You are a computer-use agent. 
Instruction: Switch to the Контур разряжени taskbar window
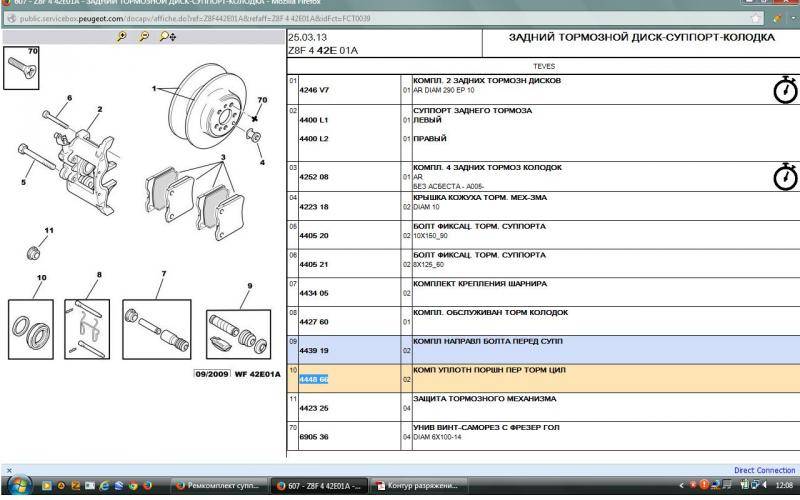pyautogui.click(x=420, y=486)
